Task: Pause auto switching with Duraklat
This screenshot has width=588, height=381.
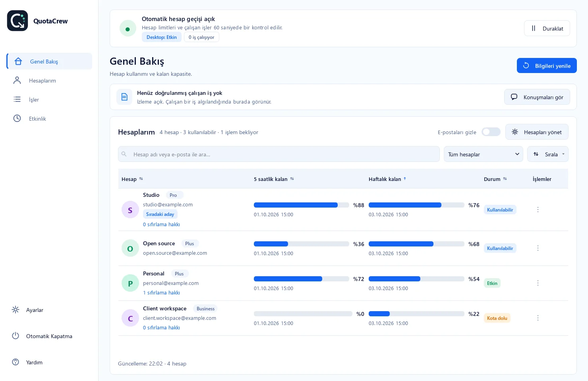Action: click(x=547, y=28)
